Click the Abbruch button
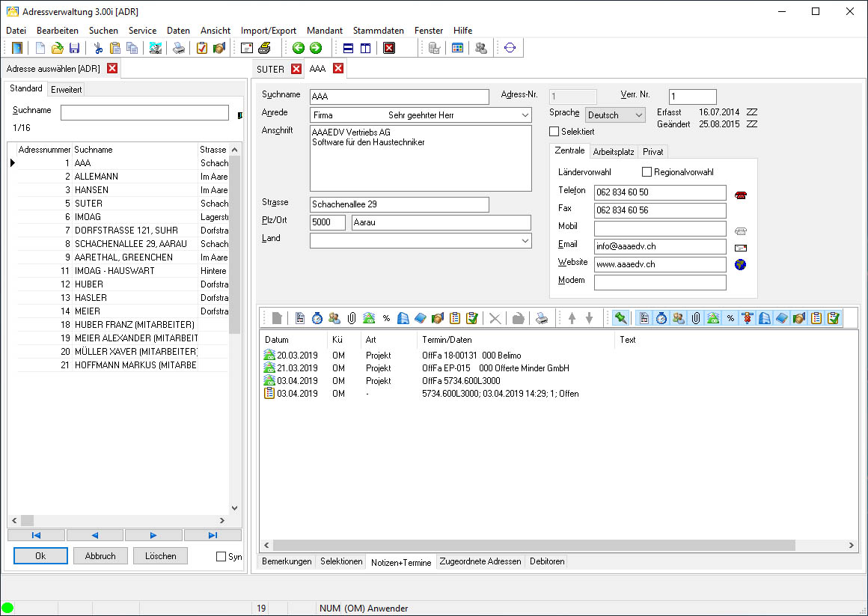The height and width of the screenshot is (616, 868). pos(100,556)
